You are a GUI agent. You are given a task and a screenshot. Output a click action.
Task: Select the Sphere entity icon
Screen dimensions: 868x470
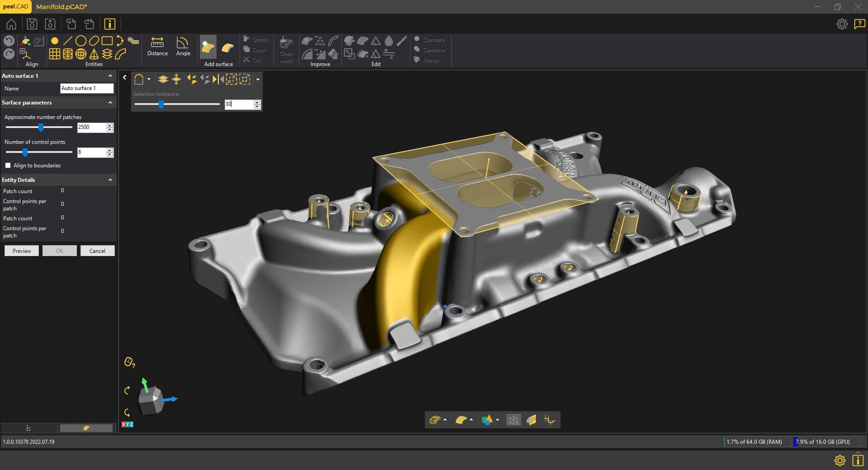(x=81, y=54)
